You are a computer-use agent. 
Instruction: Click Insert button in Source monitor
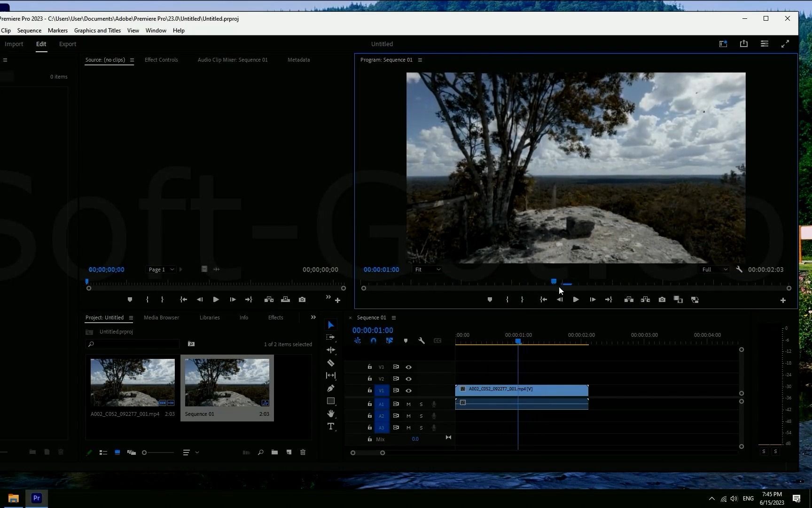pyautogui.click(x=269, y=300)
